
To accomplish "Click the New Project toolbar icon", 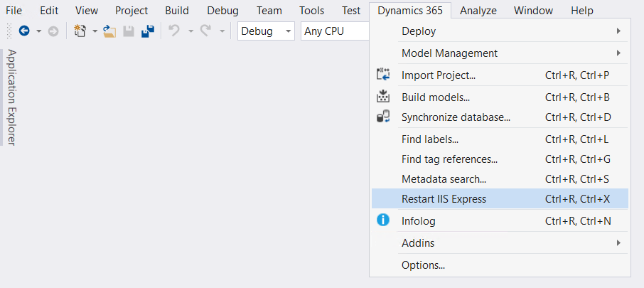I will 80,31.
